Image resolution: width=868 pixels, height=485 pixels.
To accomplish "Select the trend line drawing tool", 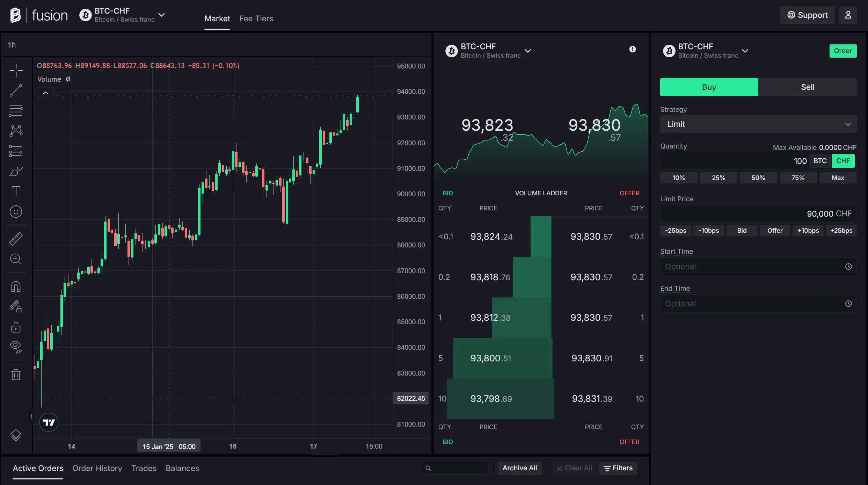I will [x=16, y=91].
